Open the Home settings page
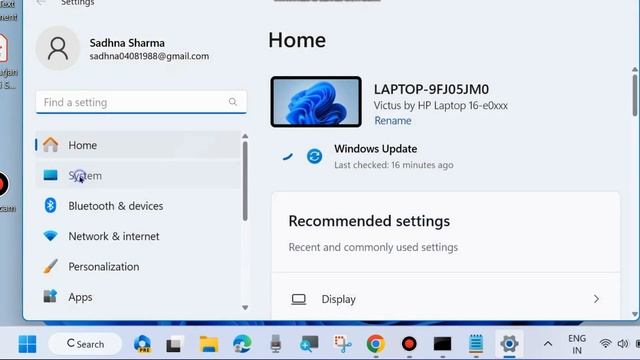The height and width of the screenshot is (360, 640). pyautogui.click(x=138, y=145)
